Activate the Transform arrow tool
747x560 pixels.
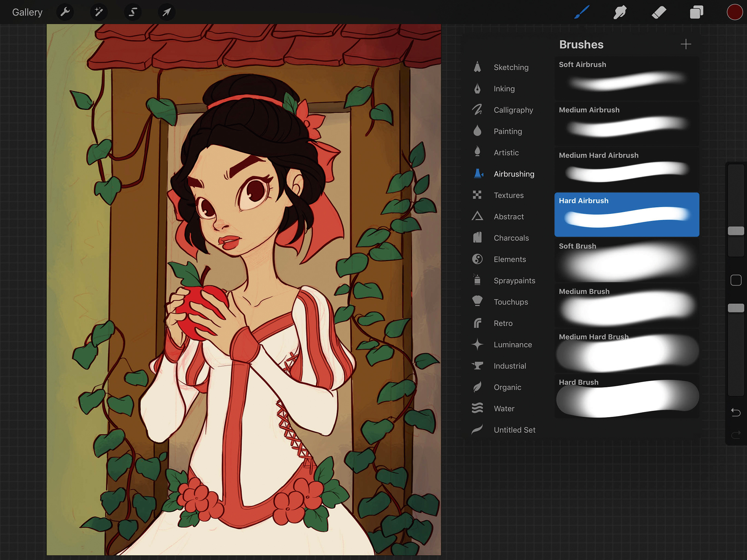(x=166, y=13)
